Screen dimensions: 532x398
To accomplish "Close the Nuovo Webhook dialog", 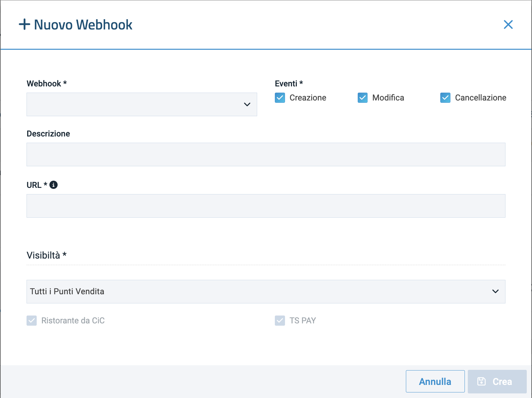I will click(x=508, y=25).
